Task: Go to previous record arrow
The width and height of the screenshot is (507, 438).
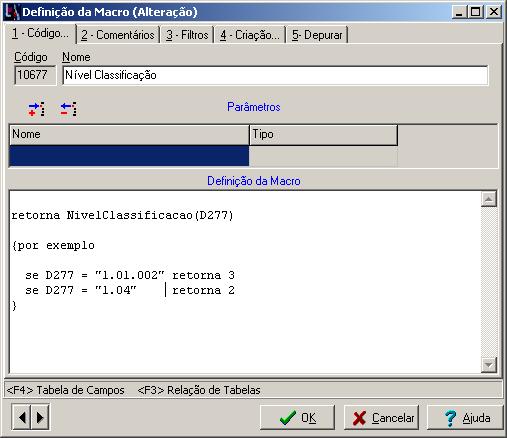Action: point(22,417)
